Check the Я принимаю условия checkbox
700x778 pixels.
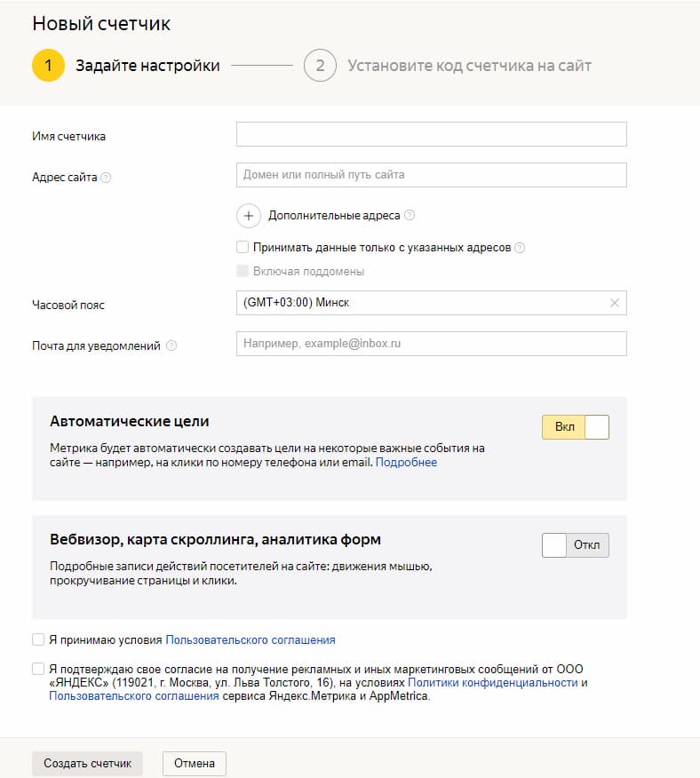(x=38, y=639)
